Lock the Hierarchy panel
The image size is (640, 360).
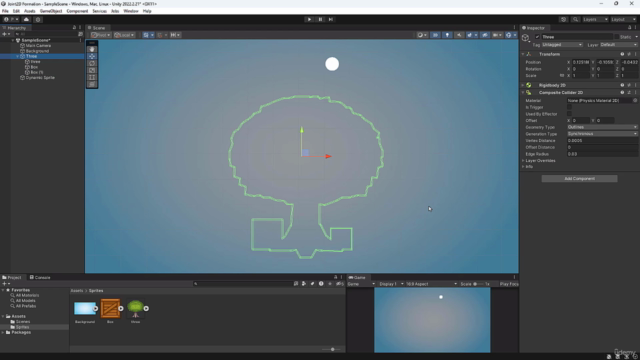tap(74, 27)
